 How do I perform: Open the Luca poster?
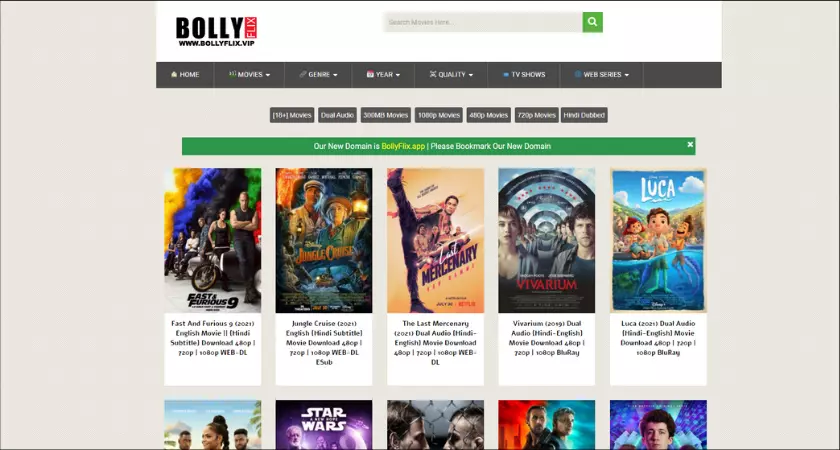pos(658,241)
